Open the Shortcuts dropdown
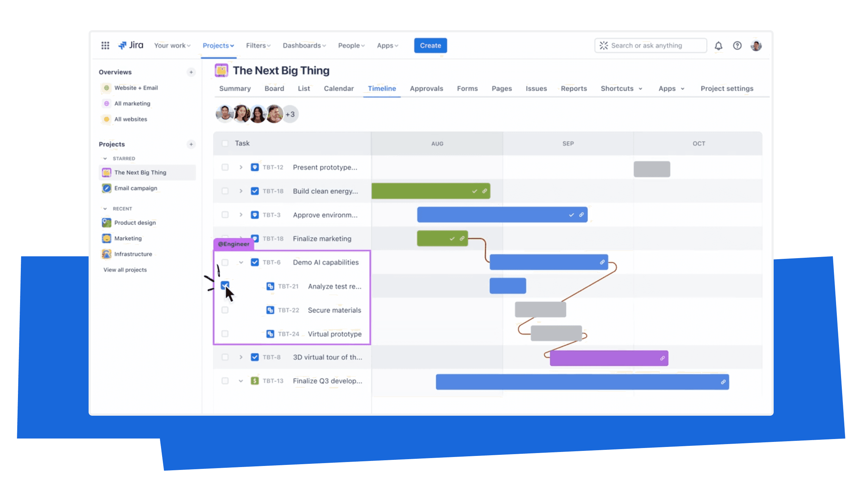 coord(622,89)
